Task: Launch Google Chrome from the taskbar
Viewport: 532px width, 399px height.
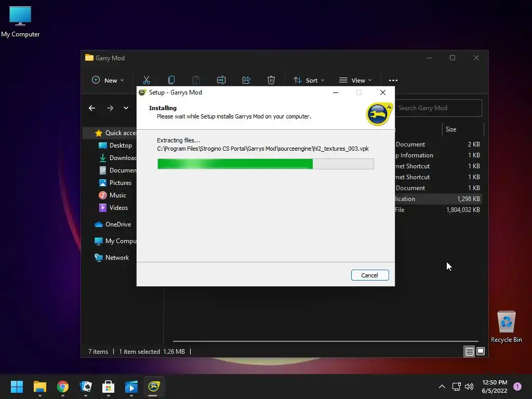Action: point(63,387)
